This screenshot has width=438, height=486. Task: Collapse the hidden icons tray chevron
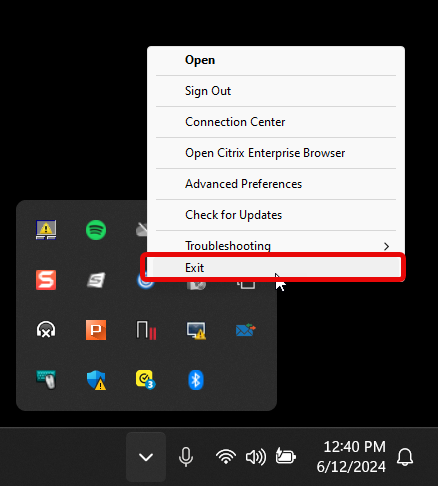tap(146, 457)
